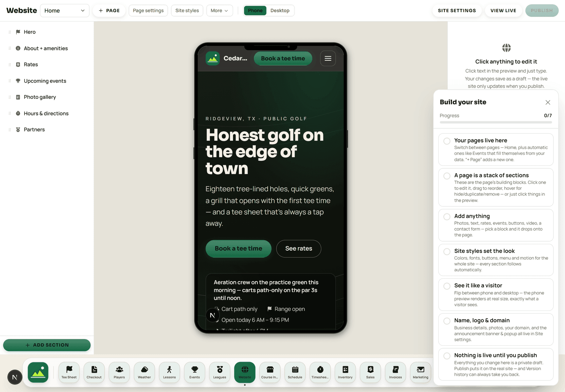Open the hamburger menu in phone preview
Screen dimensions: 565x392
[x=328, y=59]
